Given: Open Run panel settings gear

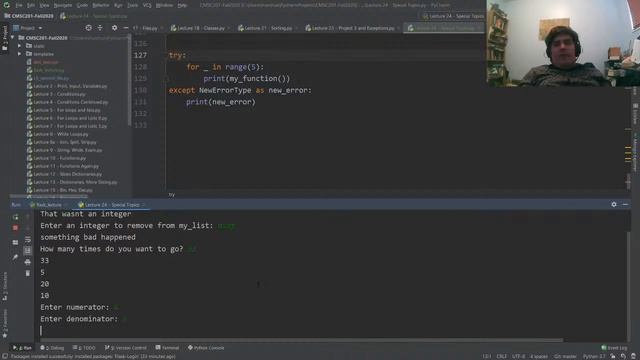Looking at the screenshot, I should (x=614, y=204).
